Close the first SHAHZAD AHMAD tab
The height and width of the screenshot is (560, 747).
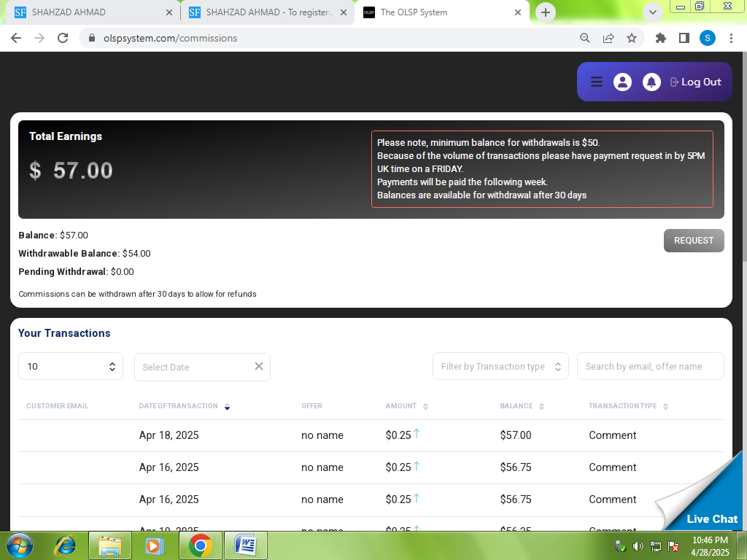(169, 12)
